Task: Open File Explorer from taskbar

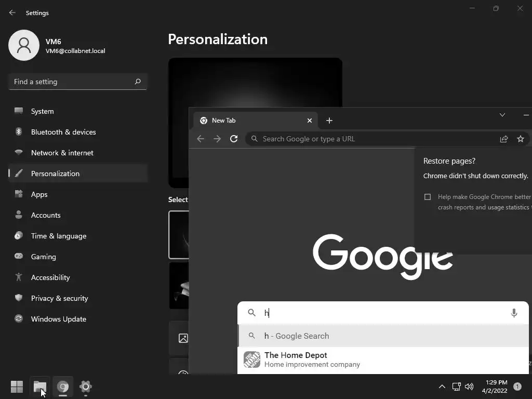Action: point(40,387)
